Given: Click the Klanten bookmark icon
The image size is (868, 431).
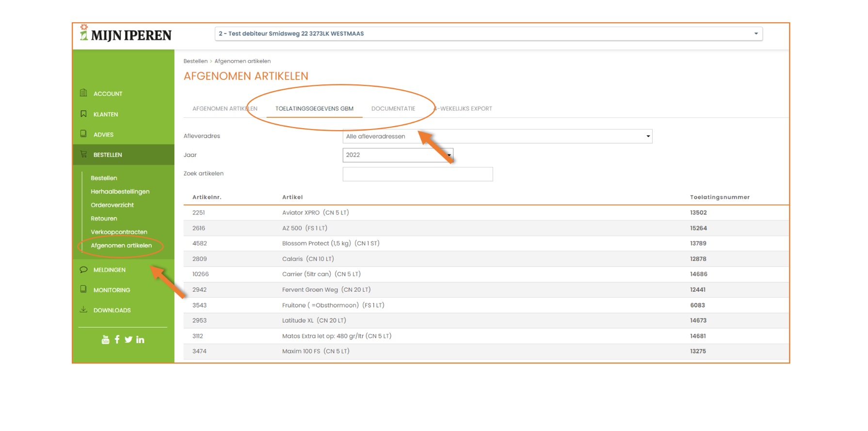Looking at the screenshot, I should click(83, 114).
